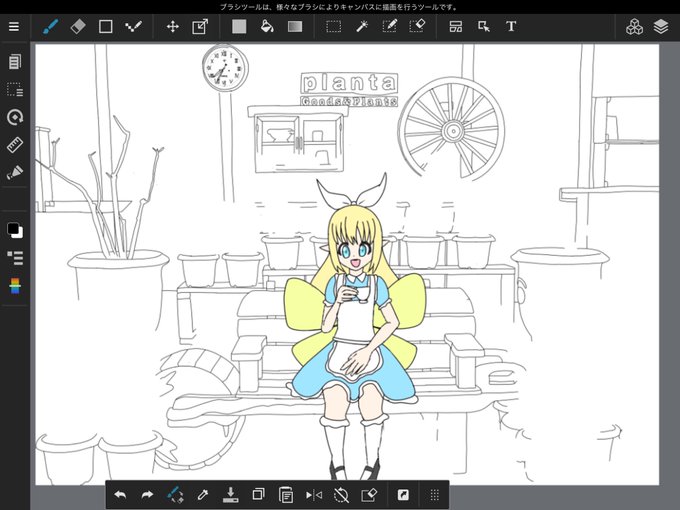Expand the color palette panel

click(15, 286)
